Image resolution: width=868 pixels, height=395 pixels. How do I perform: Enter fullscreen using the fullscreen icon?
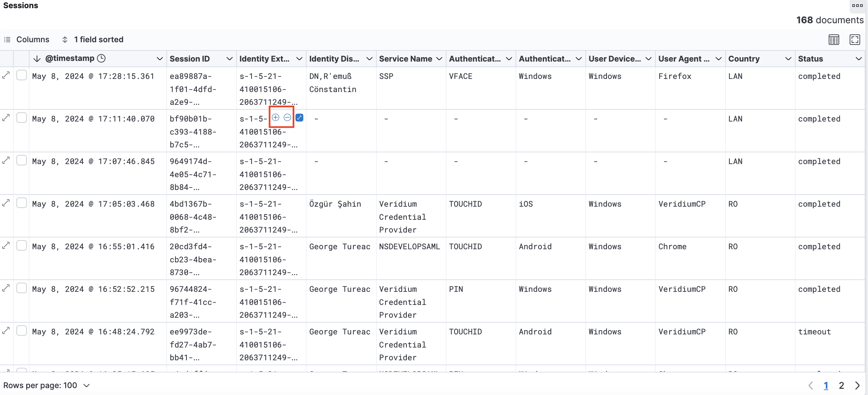point(855,39)
